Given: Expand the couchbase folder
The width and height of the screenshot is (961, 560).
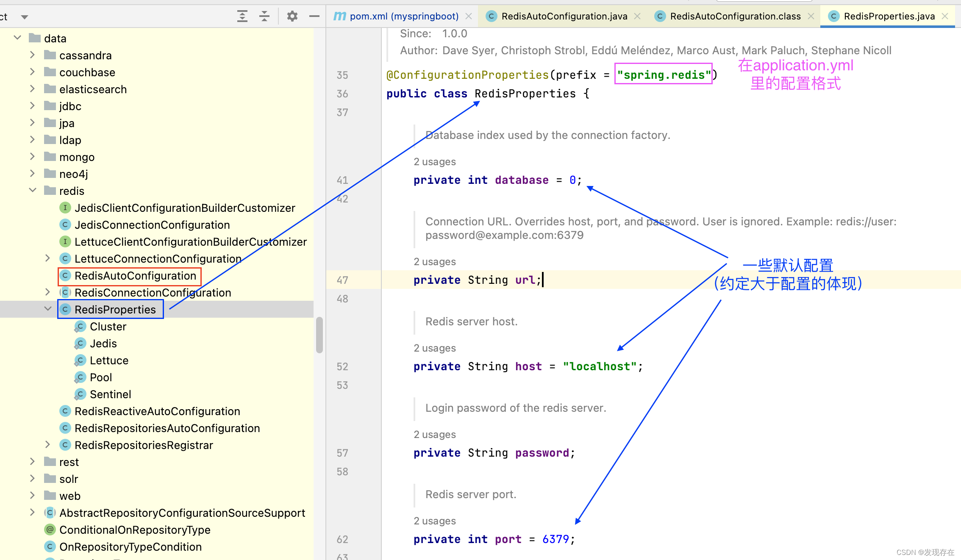Looking at the screenshot, I should [x=33, y=72].
